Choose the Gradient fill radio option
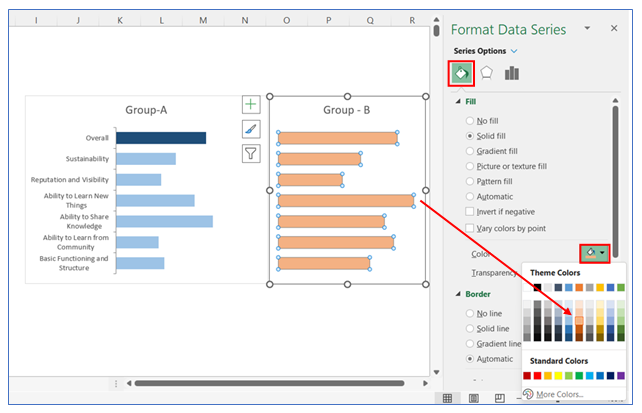 [471, 151]
